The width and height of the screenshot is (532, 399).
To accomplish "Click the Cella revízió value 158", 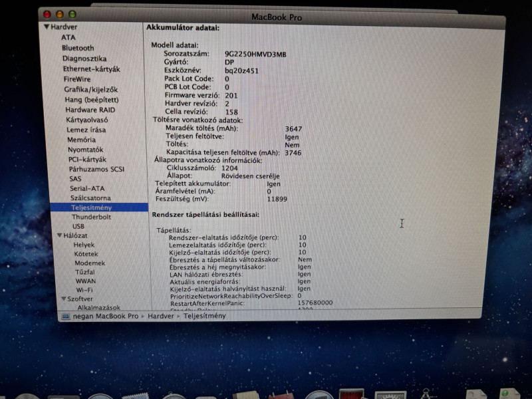I will 231,112.
